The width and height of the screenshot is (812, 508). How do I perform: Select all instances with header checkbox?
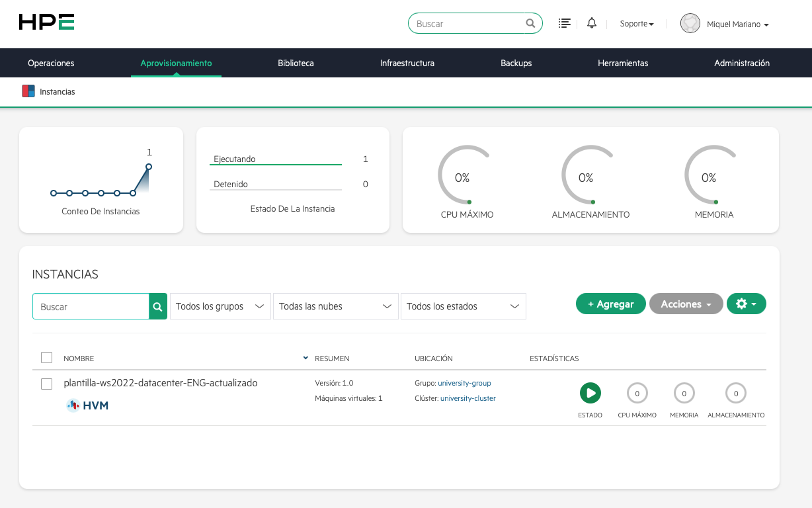[x=46, y=358]
